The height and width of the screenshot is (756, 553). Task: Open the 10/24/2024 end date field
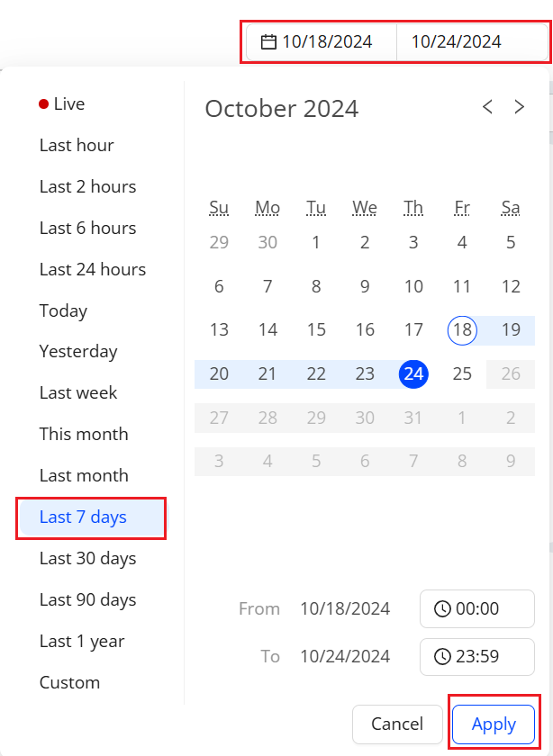(471, 42)
